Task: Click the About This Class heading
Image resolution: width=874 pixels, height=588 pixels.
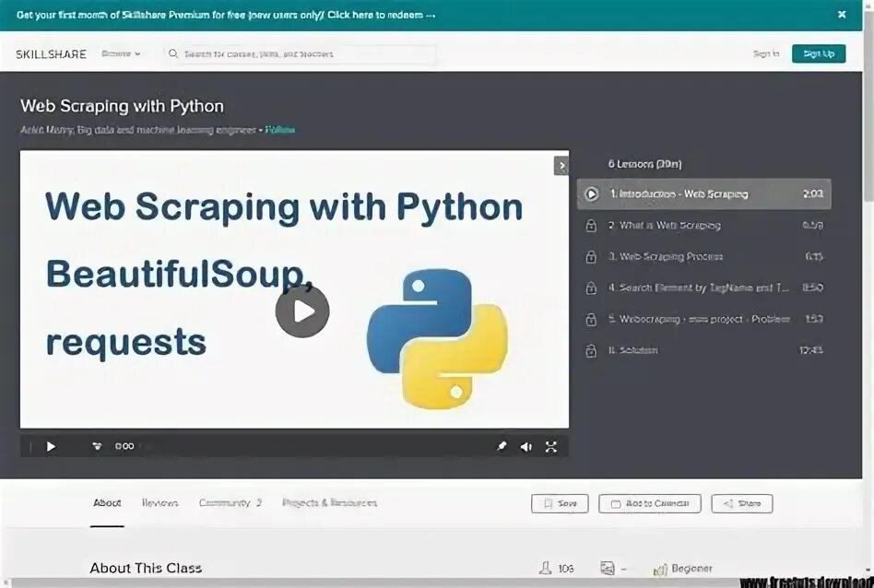Action: 146,568
